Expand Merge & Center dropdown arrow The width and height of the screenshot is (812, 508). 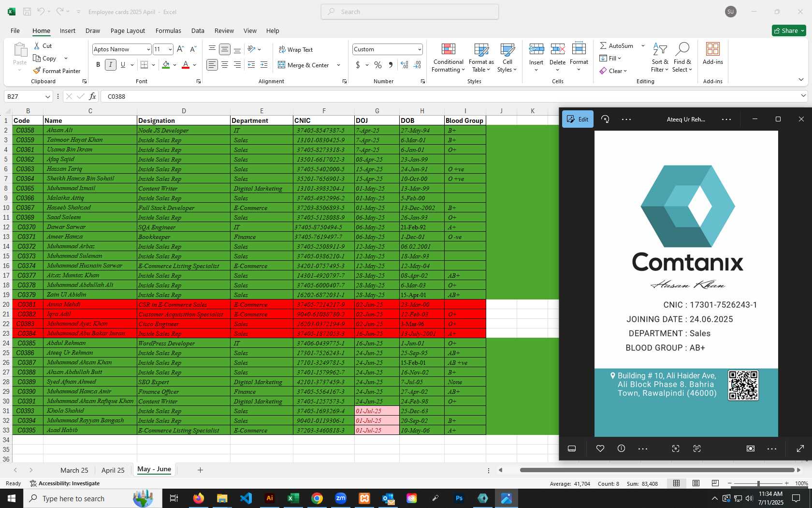click(338, 65)
